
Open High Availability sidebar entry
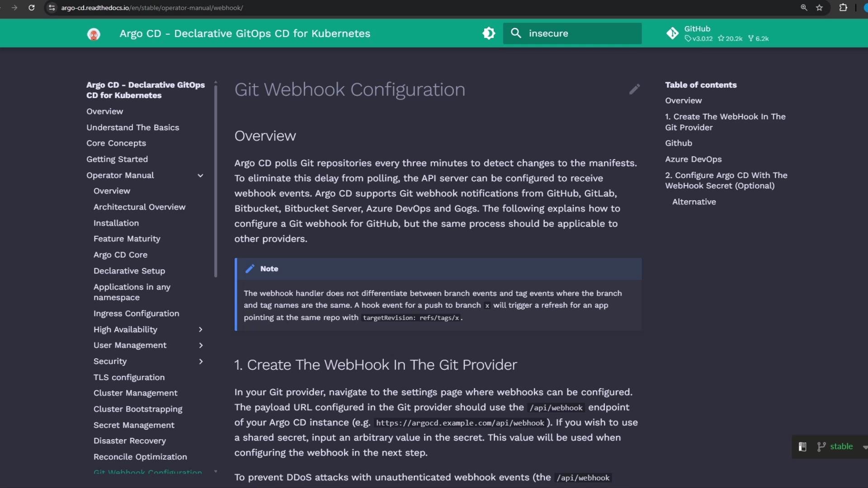pos(125,329)
